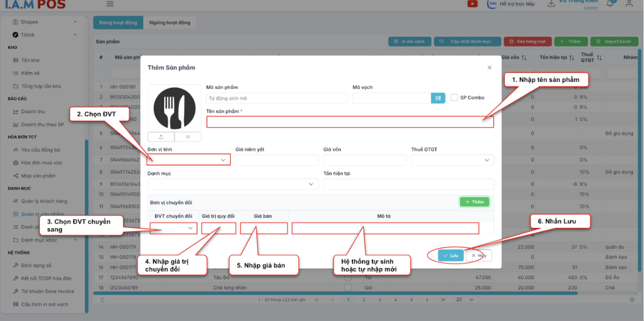Tick the checkbox in Chè long nhãn row
This screenshot has width=644, height=321.
tap(348, 288)
